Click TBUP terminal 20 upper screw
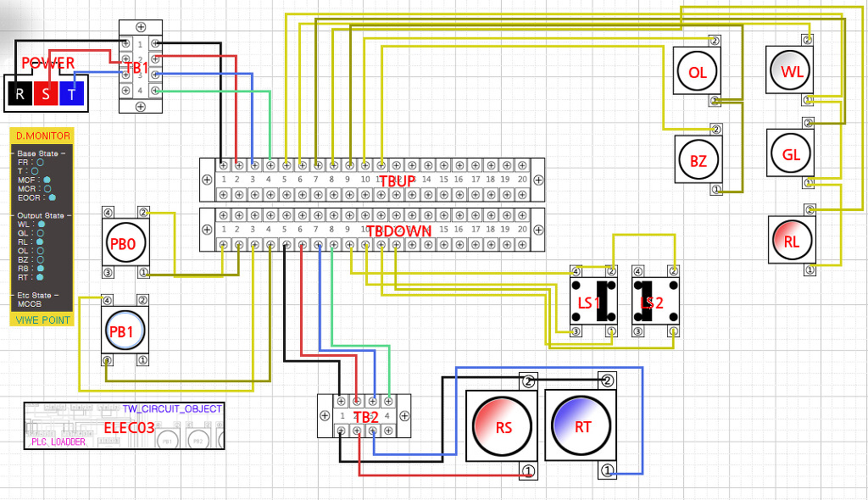 [522, 165]
